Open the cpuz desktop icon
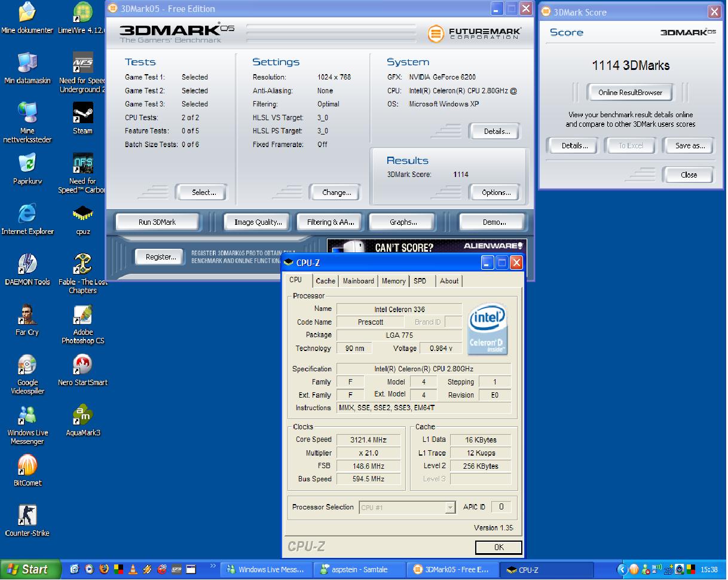The height and width of the screenshot is (580, 728). tap(82, 219)
